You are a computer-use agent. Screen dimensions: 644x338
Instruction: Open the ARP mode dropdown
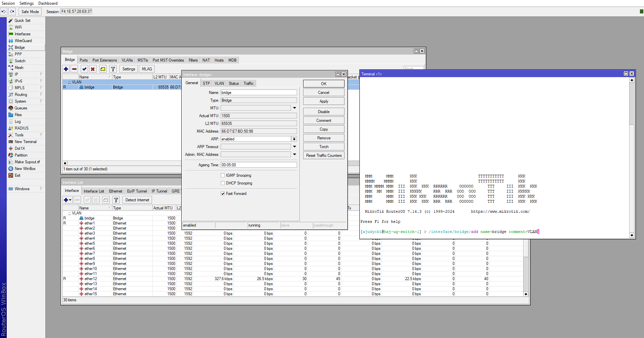(294, 139)
